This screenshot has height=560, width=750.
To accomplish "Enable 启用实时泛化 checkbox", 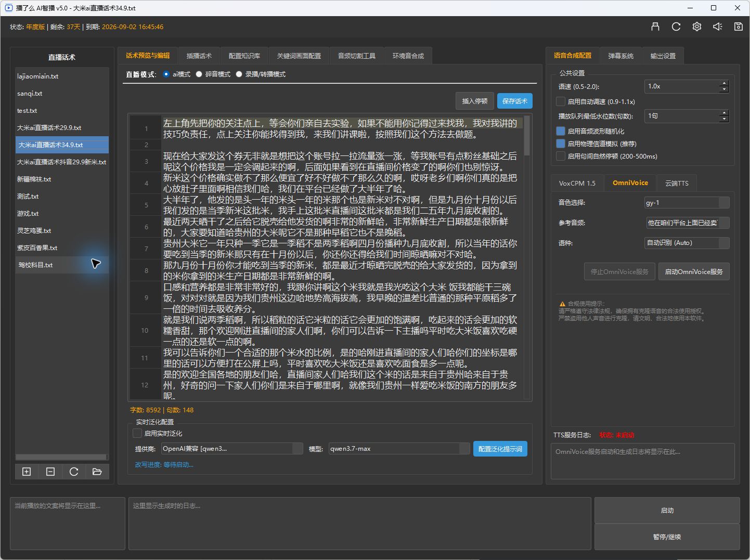I will 137,433.
